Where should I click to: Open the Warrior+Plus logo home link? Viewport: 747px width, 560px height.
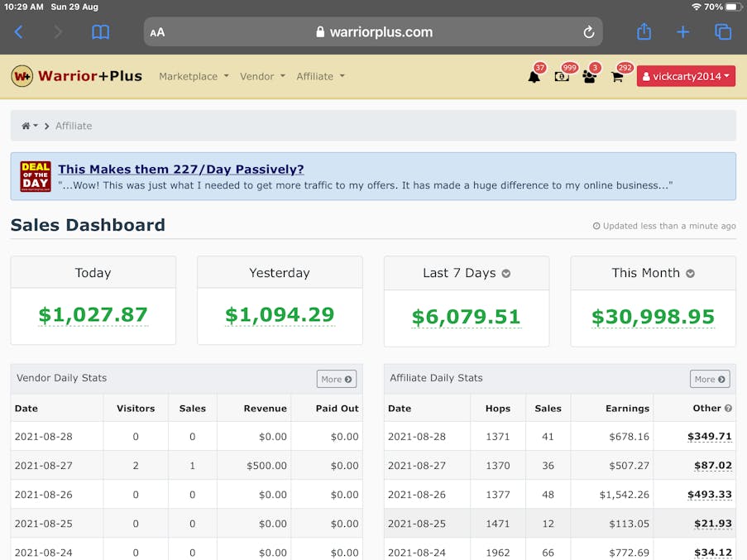77,76
